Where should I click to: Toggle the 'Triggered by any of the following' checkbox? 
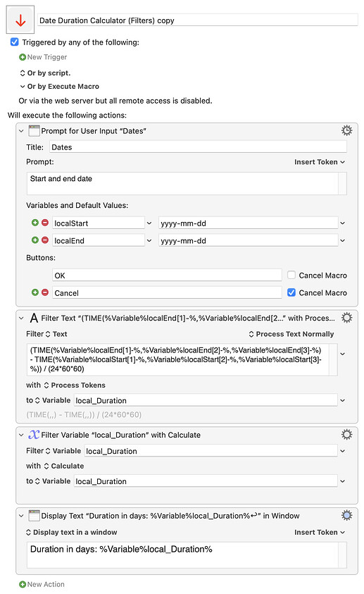click(14, 42)
